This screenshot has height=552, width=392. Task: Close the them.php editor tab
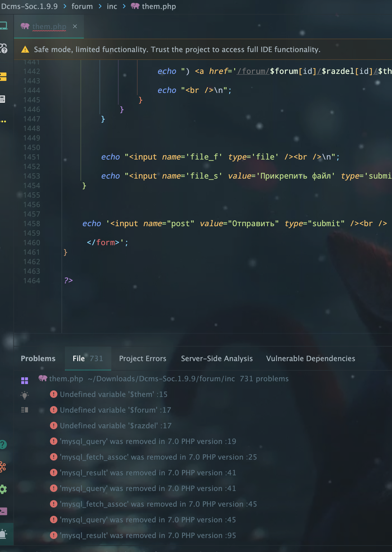(75, 26)
